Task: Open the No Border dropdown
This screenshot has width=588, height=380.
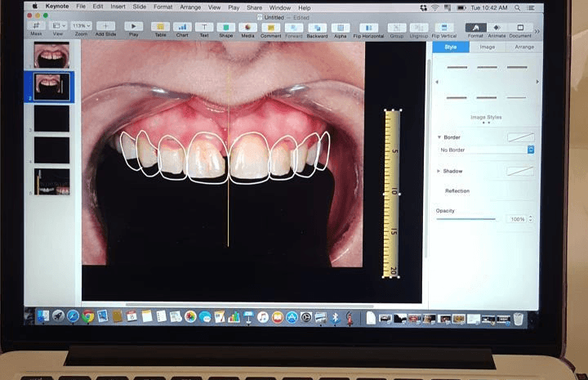Action: point(486,150)
